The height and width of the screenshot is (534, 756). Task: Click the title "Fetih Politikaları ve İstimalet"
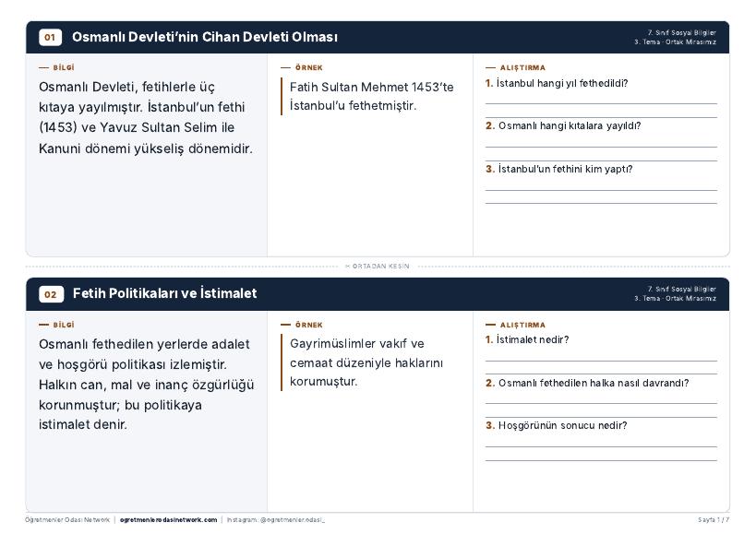[x=164, y=293]
